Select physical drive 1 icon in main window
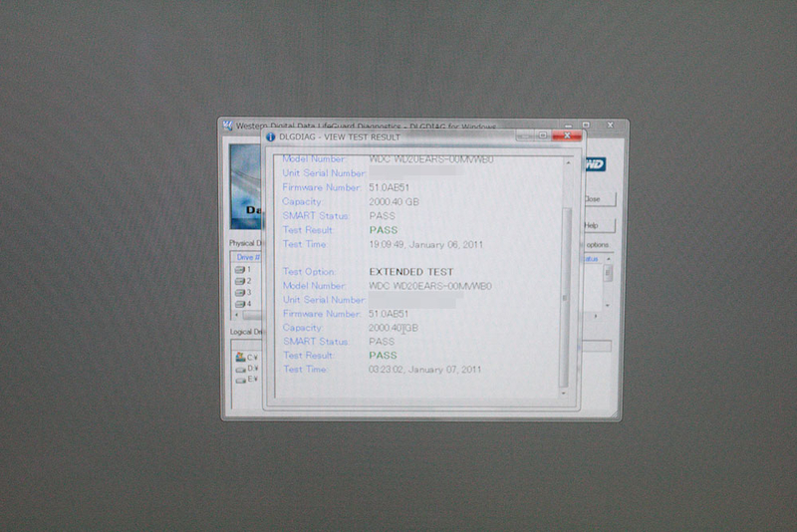 point(240,270)
